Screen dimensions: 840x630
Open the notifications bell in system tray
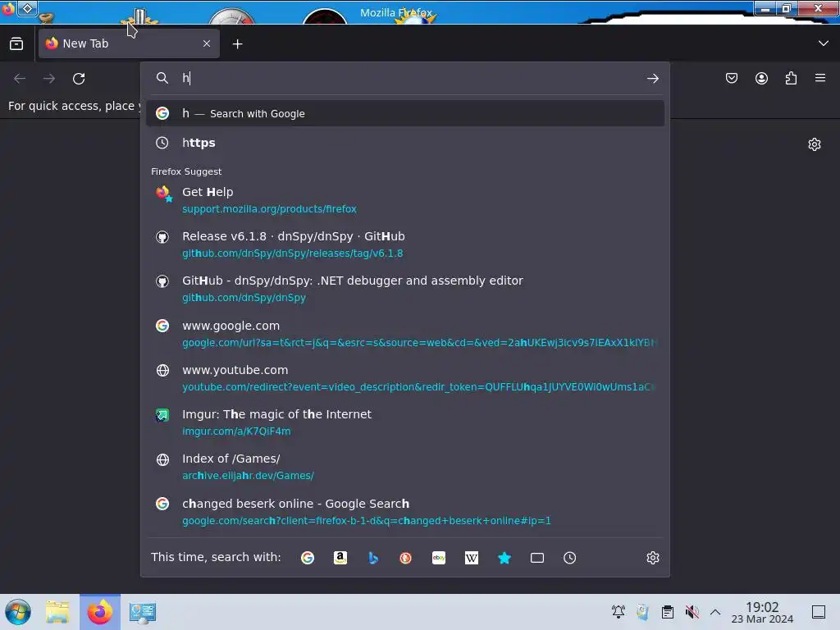619,612
